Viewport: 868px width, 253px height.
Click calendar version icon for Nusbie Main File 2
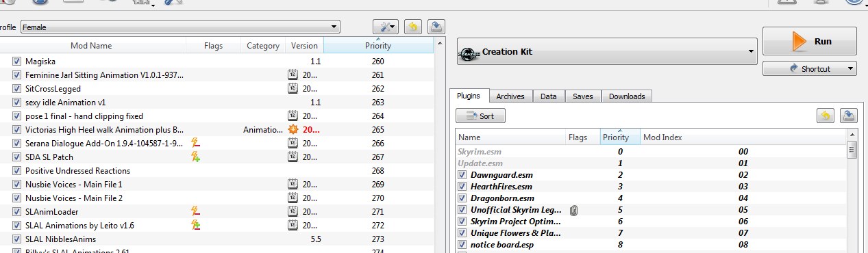point(293,198)
